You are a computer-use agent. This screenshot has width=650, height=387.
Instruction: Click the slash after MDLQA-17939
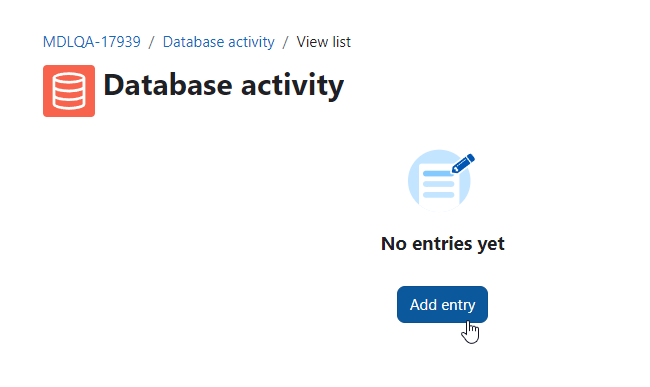[x=152, y=42]
